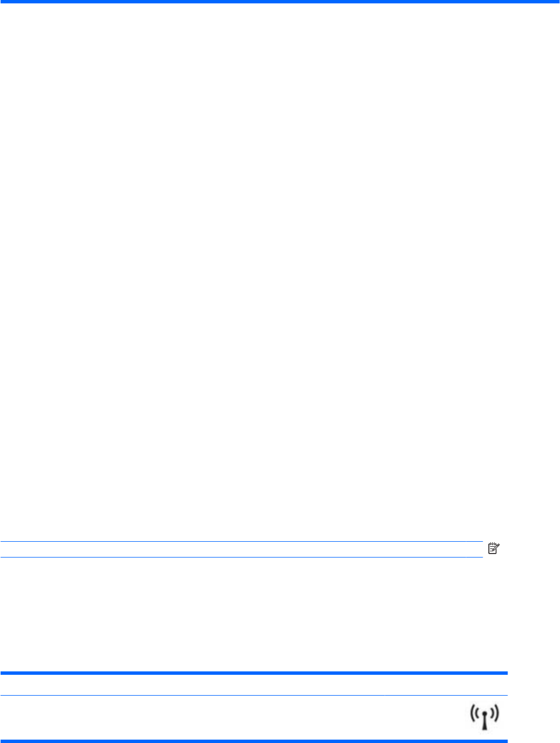560x743 pixels.
Task: Click the empty table header row
Action: (x=254, y=684)
